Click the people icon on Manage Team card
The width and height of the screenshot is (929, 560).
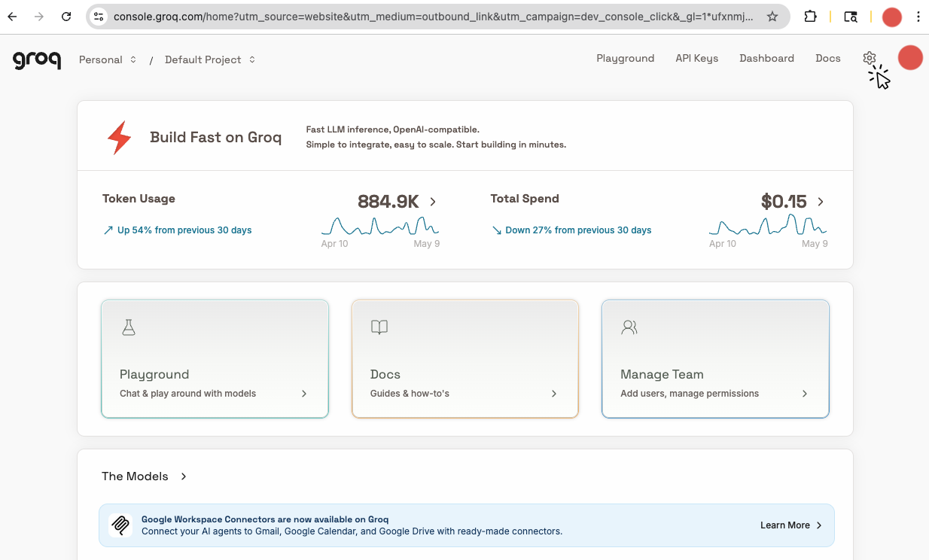(629, 327)
